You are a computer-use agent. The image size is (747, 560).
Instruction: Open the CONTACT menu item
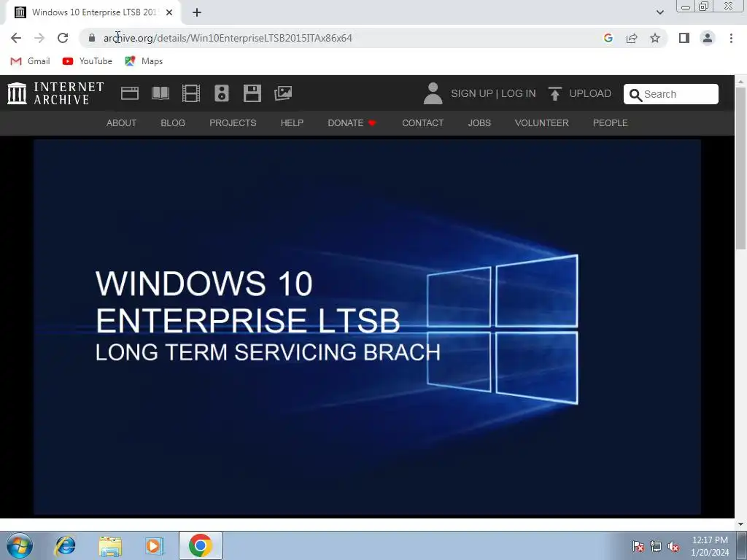click(x=422, y=122)
